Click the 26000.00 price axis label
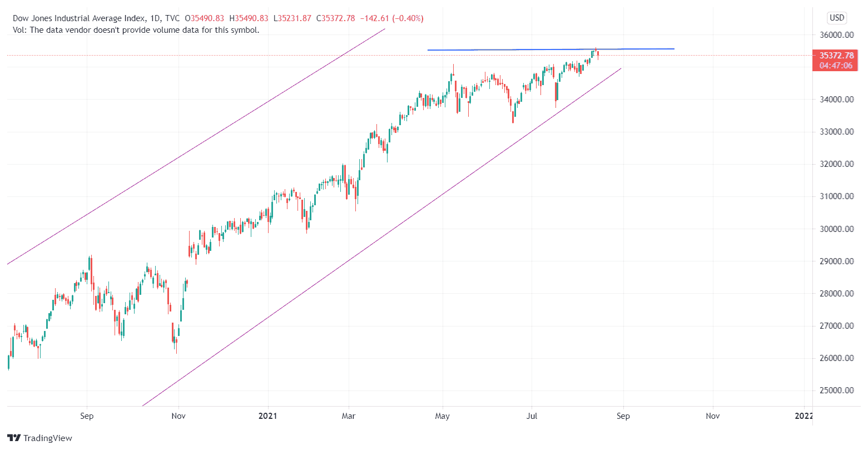 pos(837,358)
